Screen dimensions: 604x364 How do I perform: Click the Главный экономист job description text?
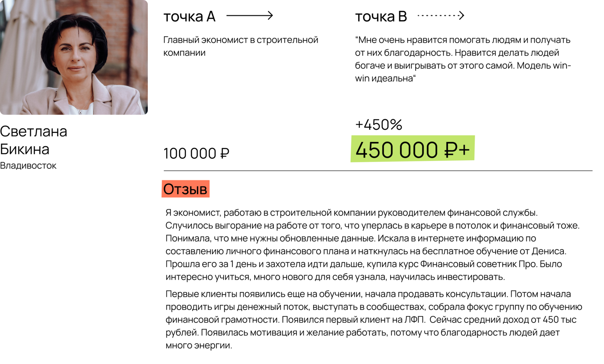(x=240, y=46)
